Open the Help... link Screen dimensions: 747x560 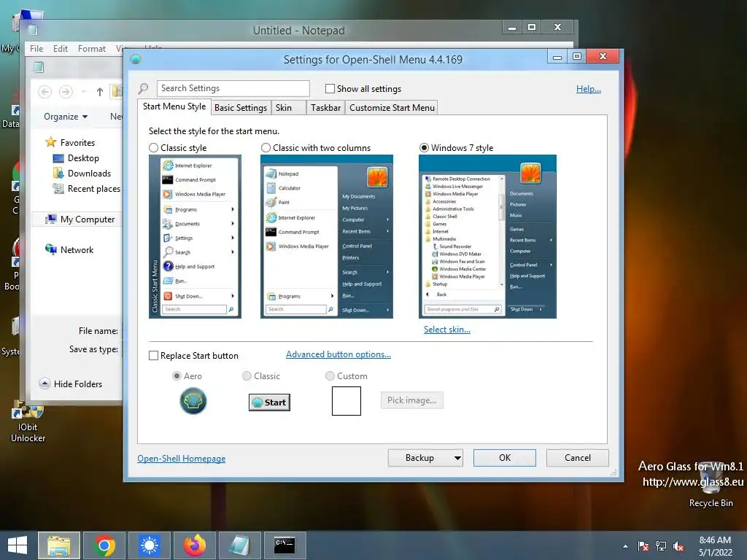(589, 88)
